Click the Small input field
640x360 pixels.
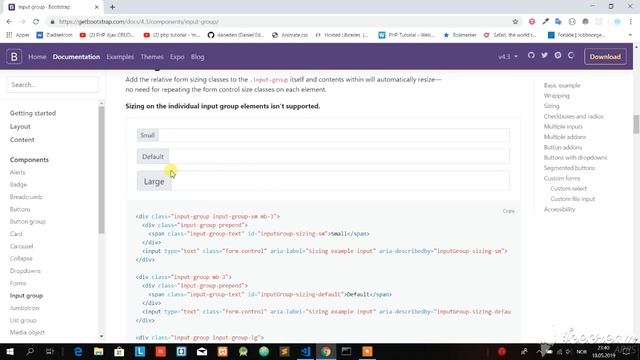pyautogui.click(x=334, y=135)
